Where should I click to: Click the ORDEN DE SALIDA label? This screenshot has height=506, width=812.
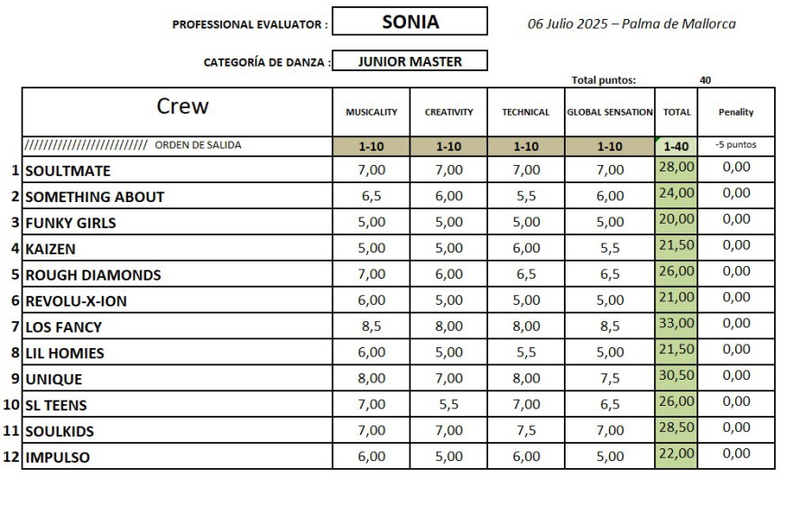198,145
